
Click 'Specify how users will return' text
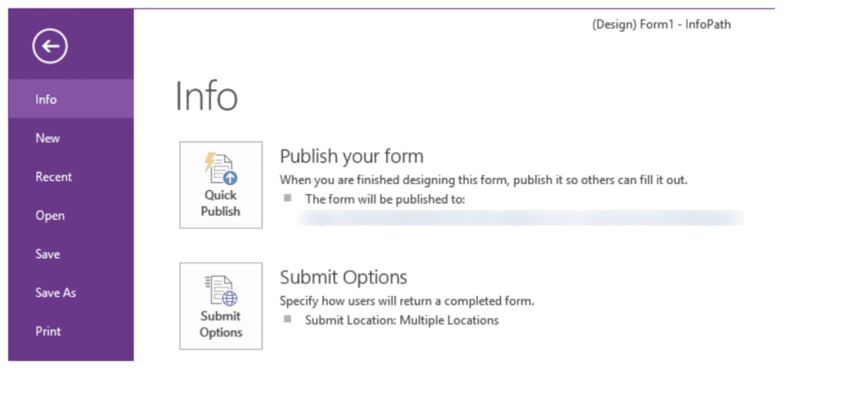(x=407, y=301)
